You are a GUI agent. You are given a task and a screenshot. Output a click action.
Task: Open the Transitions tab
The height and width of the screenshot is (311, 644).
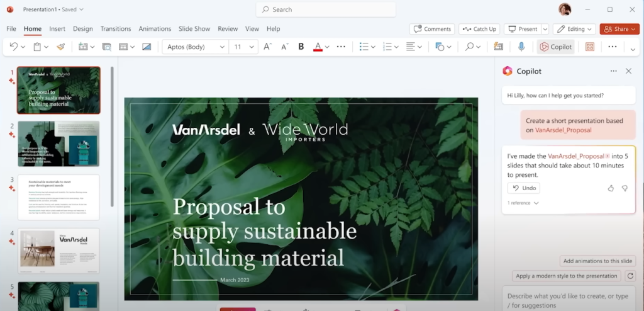(116, 29)
